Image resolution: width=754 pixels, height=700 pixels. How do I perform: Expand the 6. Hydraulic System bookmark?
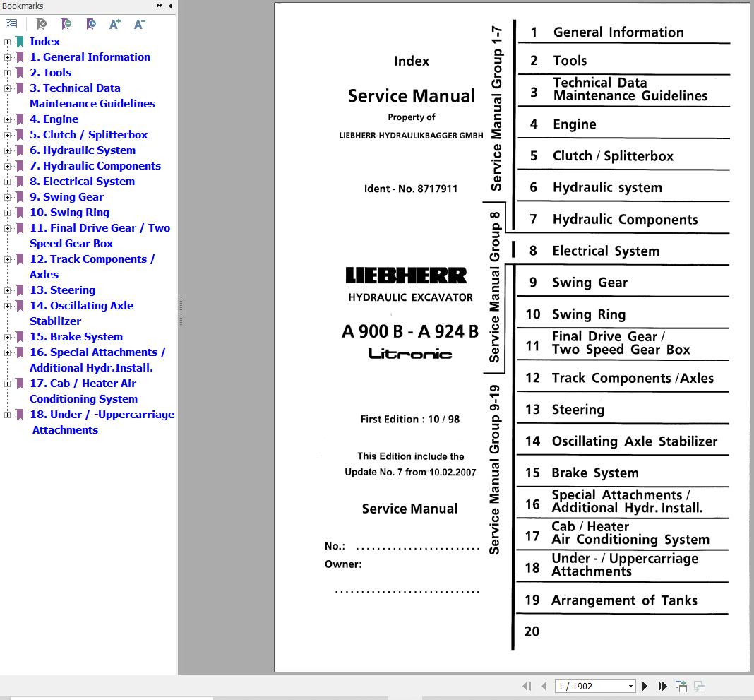[x=7, y=150]
